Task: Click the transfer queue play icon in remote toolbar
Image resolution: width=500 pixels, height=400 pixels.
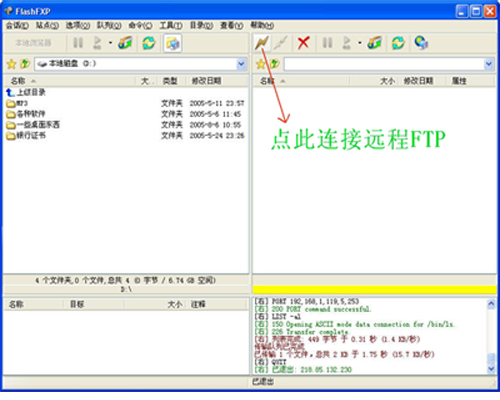Action: [347, 43]
